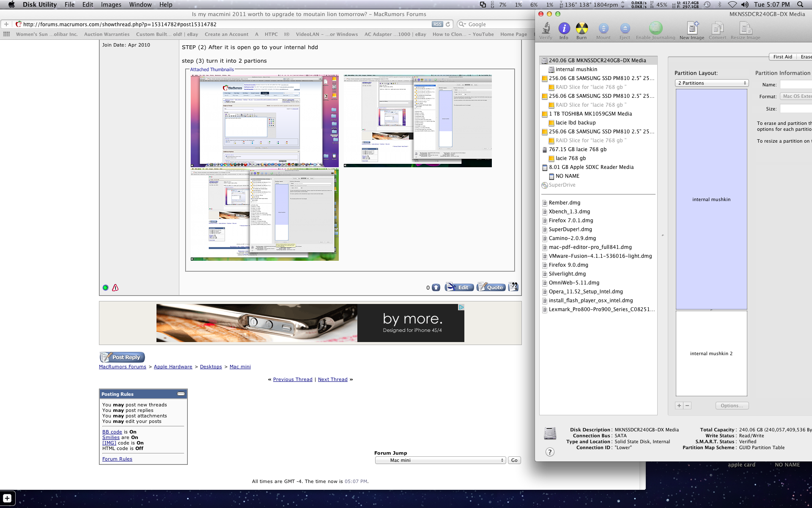This screenshot has width=812, height=508.
Task: Click the Verify toolbar icon
Action: 546,30
